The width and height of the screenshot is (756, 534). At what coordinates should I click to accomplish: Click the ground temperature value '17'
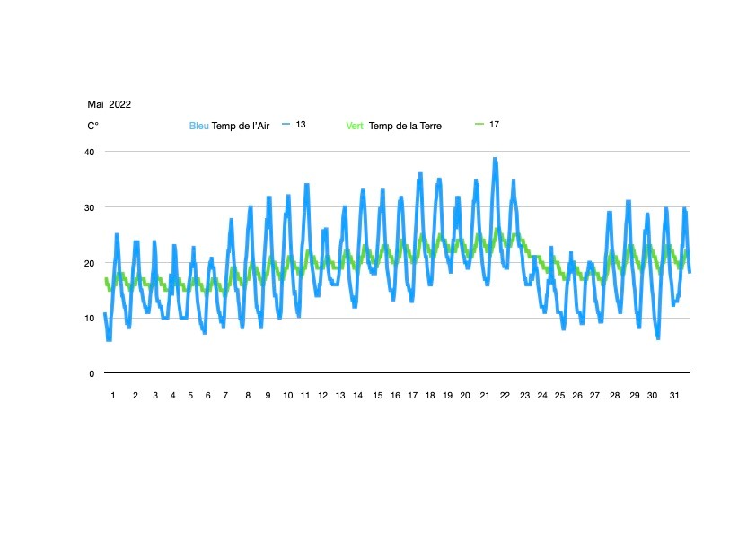pos(494,125)
